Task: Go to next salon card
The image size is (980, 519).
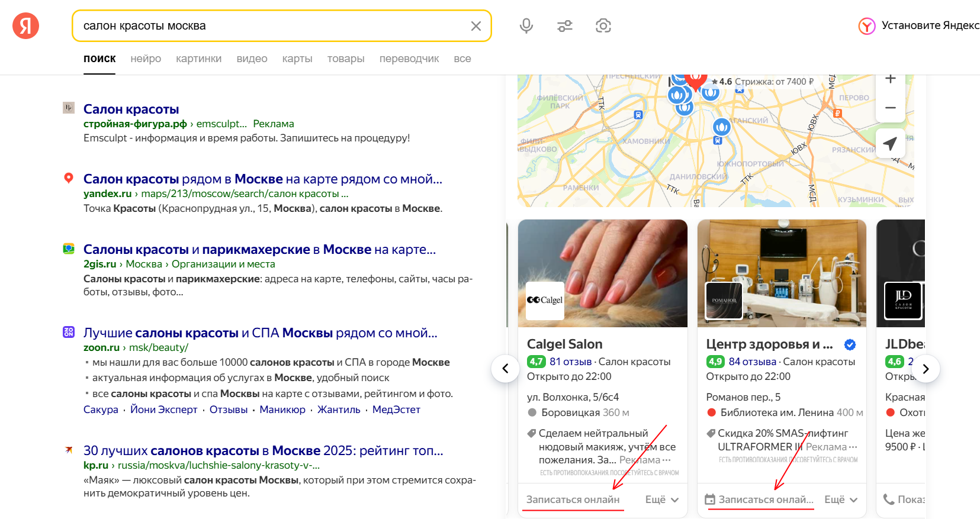Action: (x=926, y=369)
